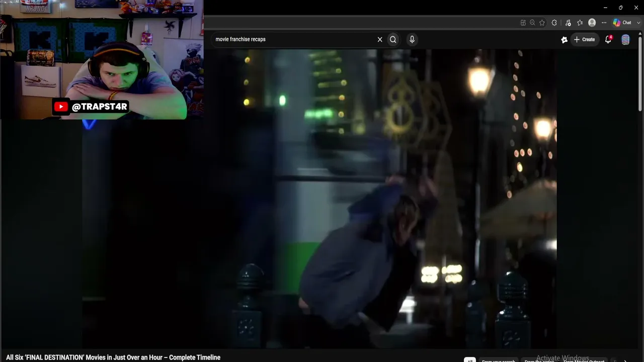The image size is (644, 362).
Task: Click the zoom magnifier in address bar
Action: [532, 23]
